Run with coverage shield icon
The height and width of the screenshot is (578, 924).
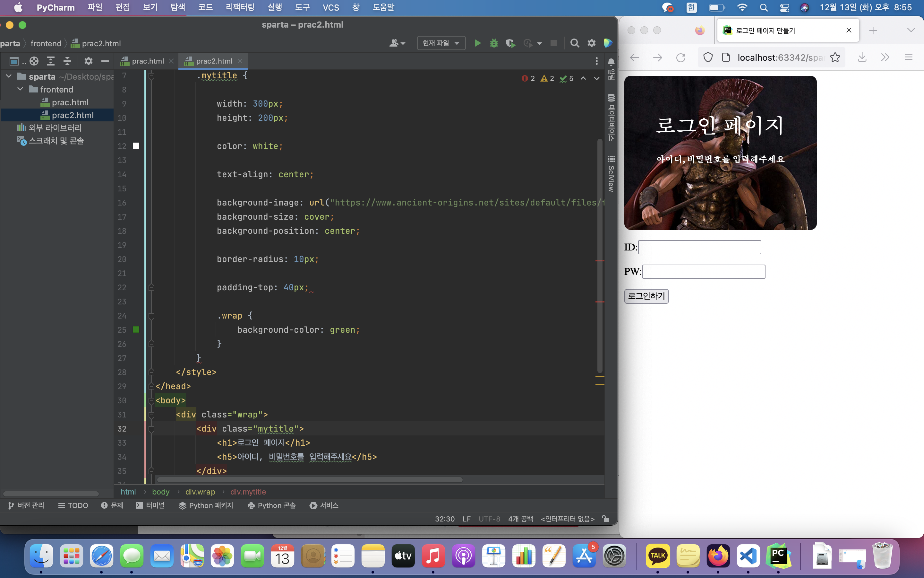tap(510, 43)
